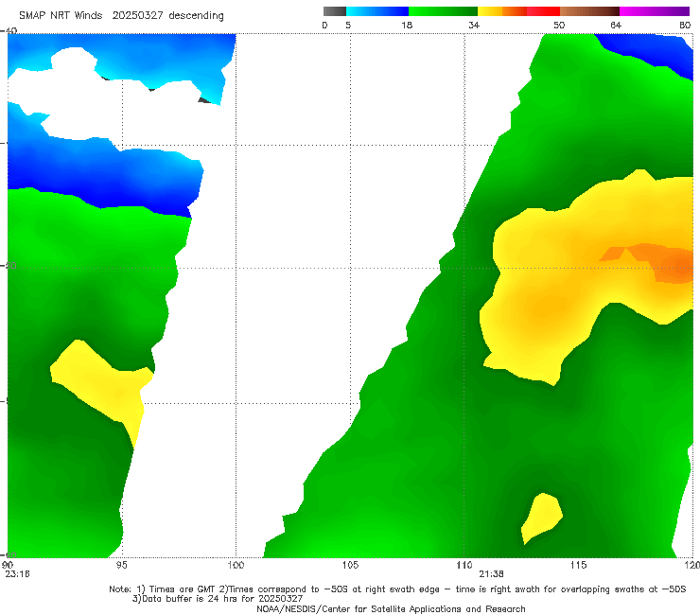Click the magenta 64-80 colorbar segment
This screenshot has height=615, width=700.
(x=655, y=11)
